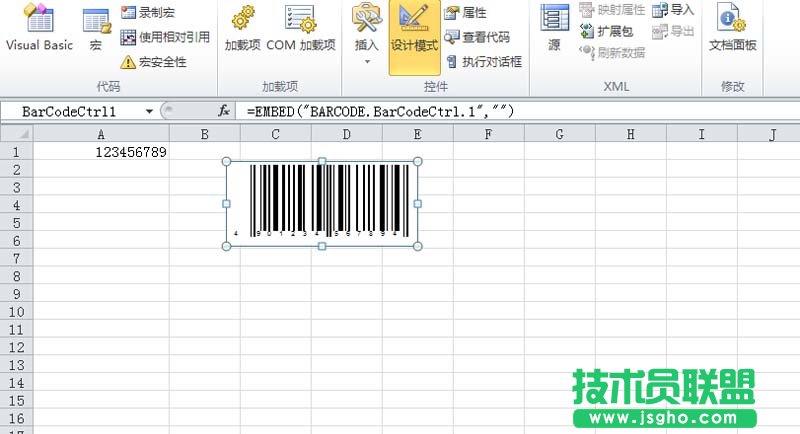The image size is (800, 434).
Task: Open XML 扩展包 expansion packs
Action: (607, 31)
